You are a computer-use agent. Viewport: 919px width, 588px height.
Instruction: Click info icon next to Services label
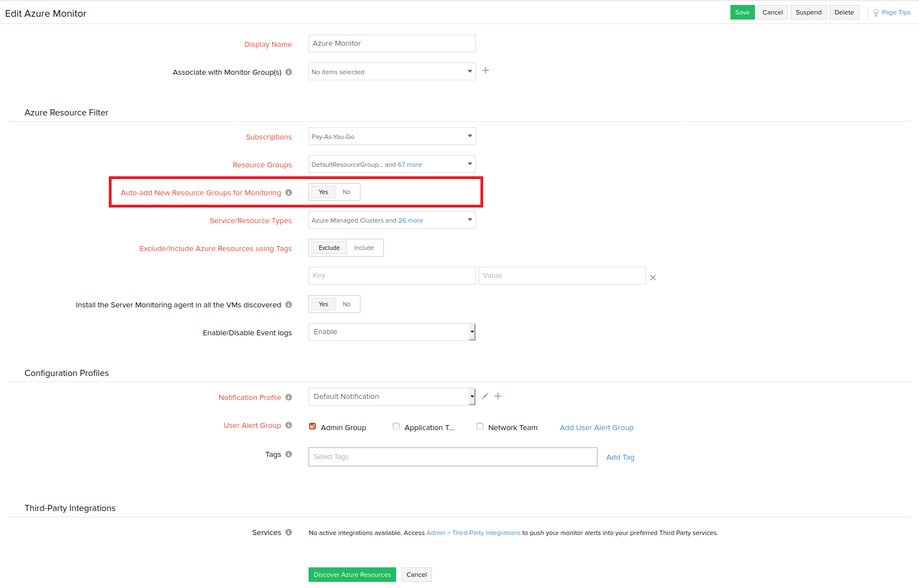pyautogui.click(x=288, y=532)
